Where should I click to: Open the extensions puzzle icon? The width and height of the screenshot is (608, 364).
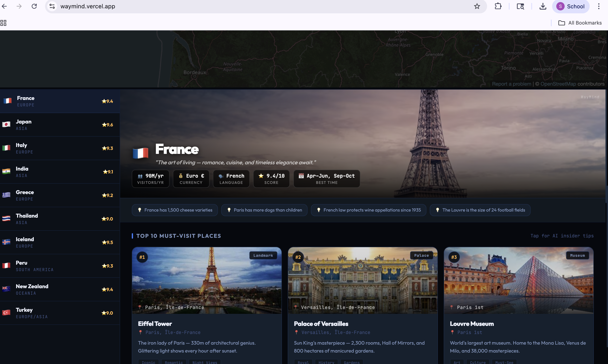(498, 6)
